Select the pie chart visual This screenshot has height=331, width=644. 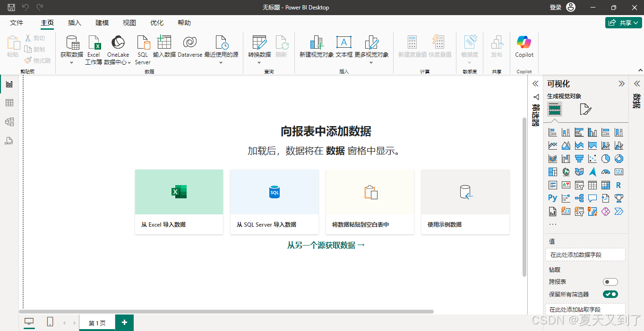[606, 159]
